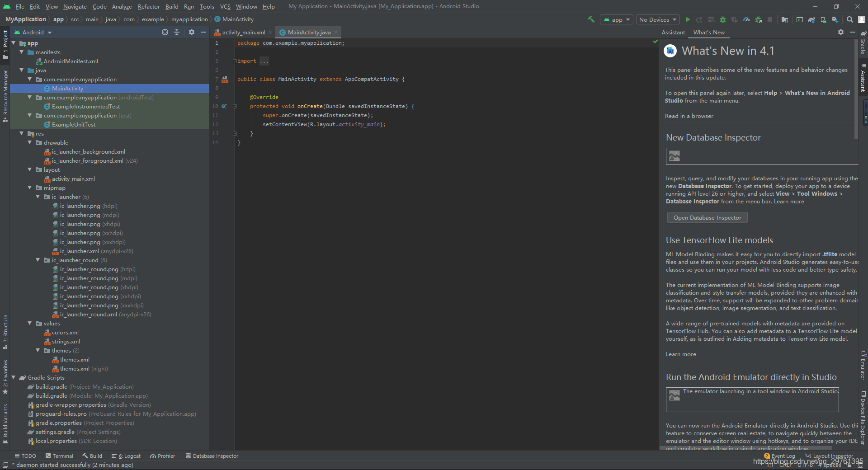This screenshot has height=470, width=868.
Task: Open the SDK Manager cube icon
Action: 835,19
